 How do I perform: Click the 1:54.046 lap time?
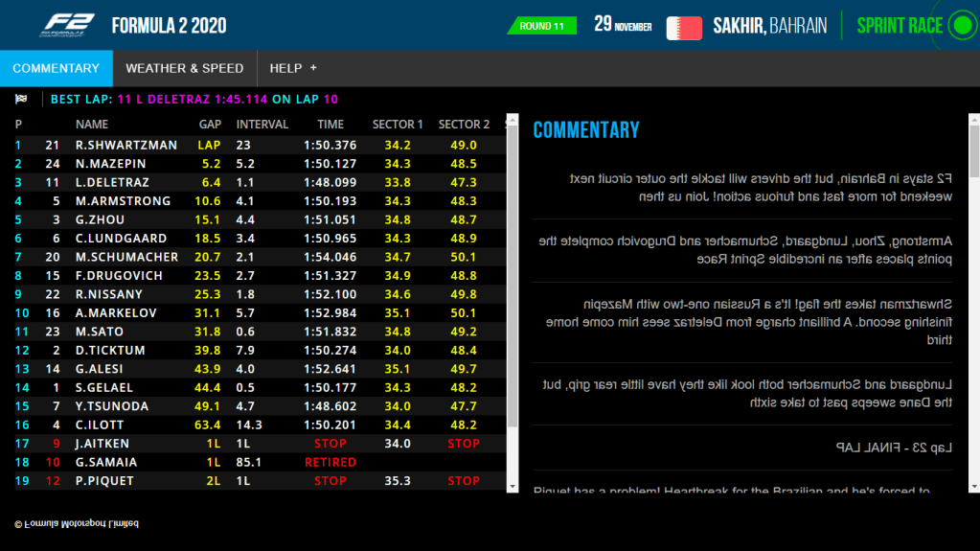(330, 257)
